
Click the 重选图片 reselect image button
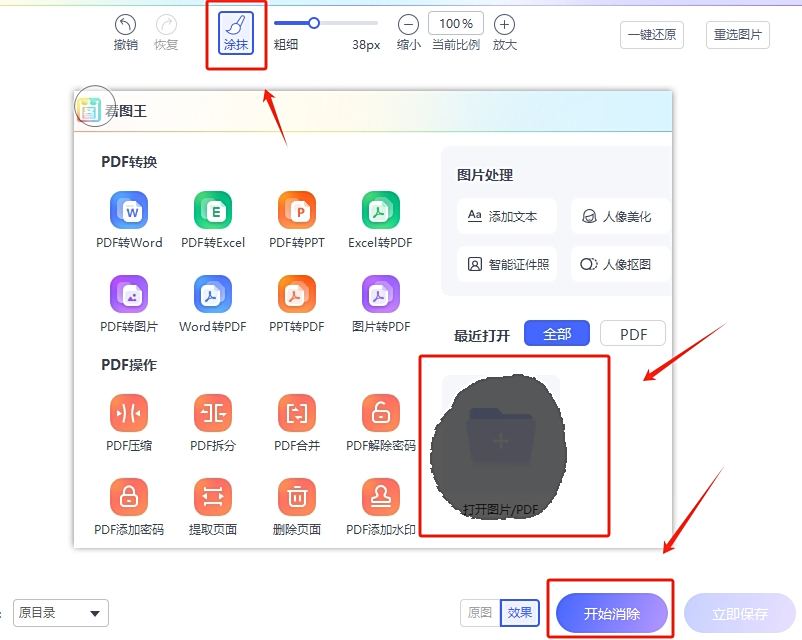(x=738, y=35)
